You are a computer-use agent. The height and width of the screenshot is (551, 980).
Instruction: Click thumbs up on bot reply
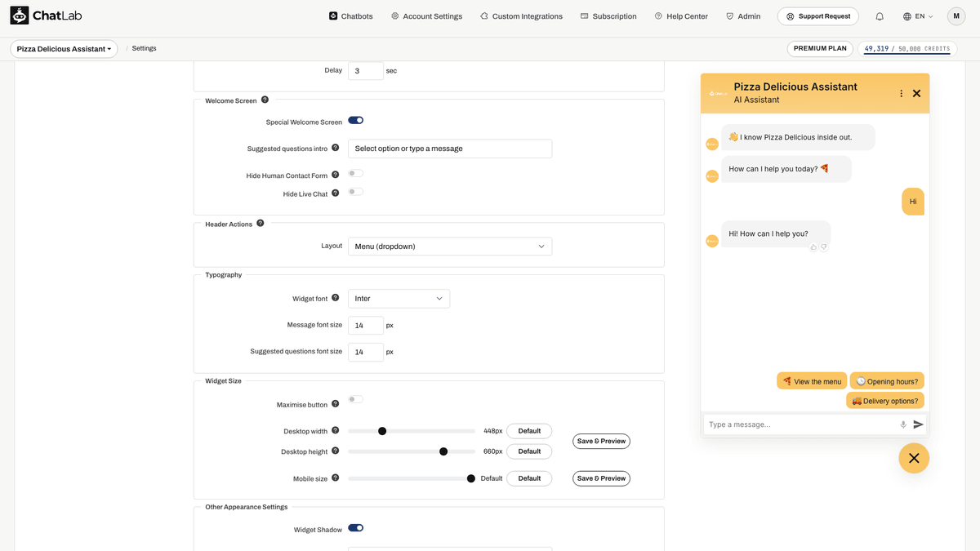tap(813, 247)
